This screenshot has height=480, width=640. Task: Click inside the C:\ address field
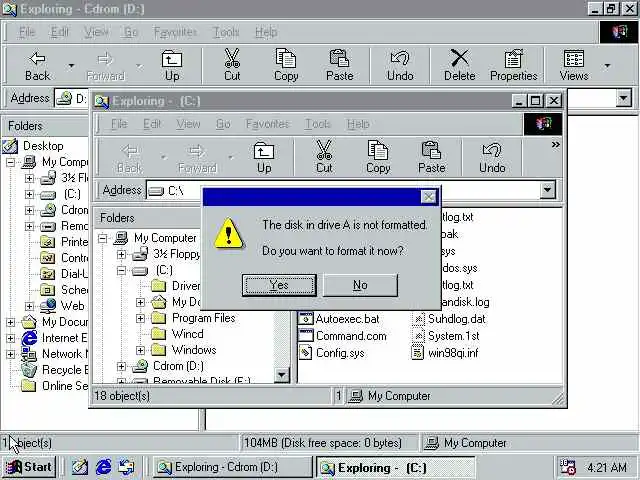(343, 190)
